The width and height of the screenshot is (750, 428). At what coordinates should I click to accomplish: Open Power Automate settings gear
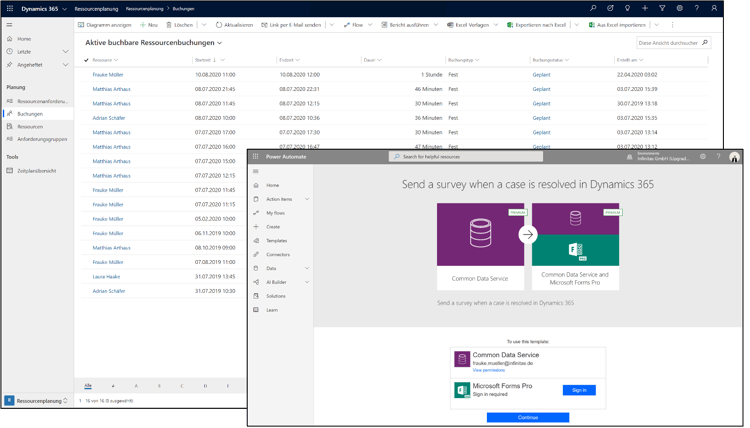point(703,156)
